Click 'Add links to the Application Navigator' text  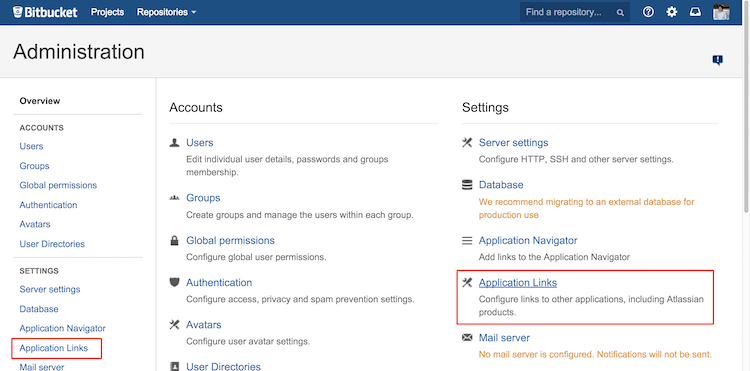click(x=554, y=257)
